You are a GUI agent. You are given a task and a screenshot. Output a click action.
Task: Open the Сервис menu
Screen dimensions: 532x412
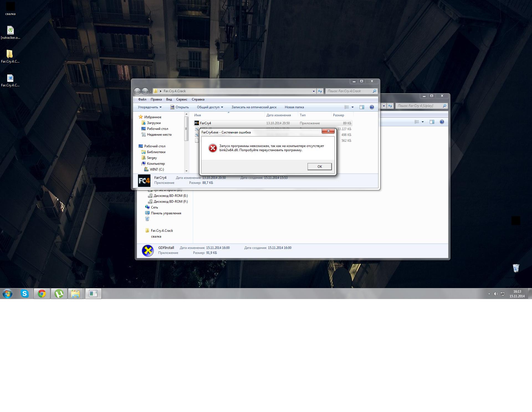182,99
